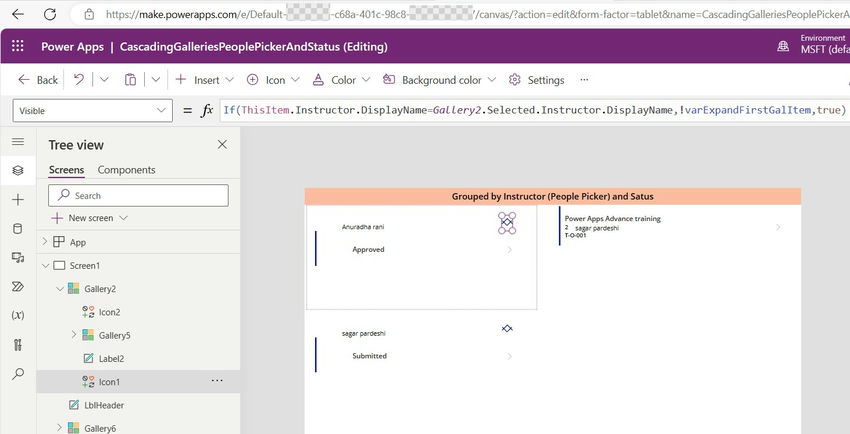Click the Paste clipboard icon
The width and height of the screenshot is (850, 434).
tap(130, 80)
